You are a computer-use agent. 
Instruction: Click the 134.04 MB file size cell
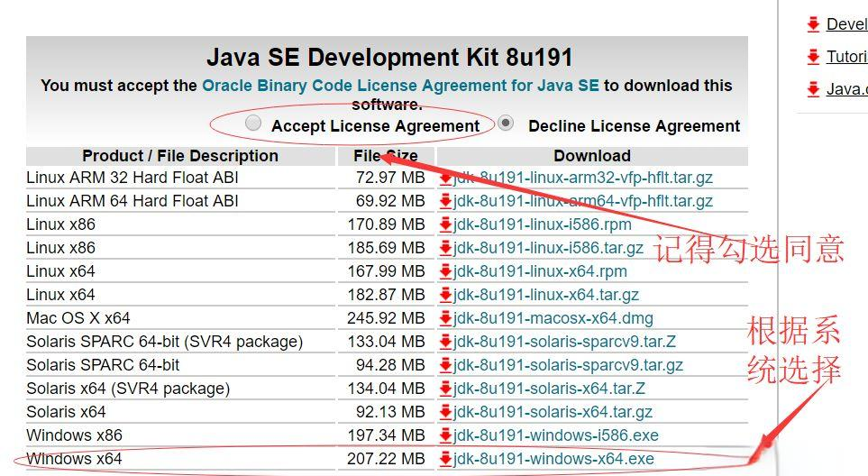coord(386,389)
